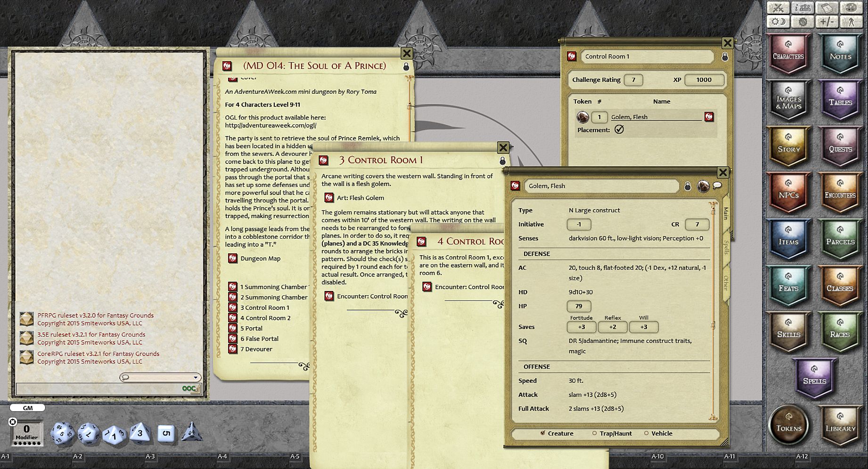Click the GM identity label
This screenshot has height=469, width=868.
(28, 408)
